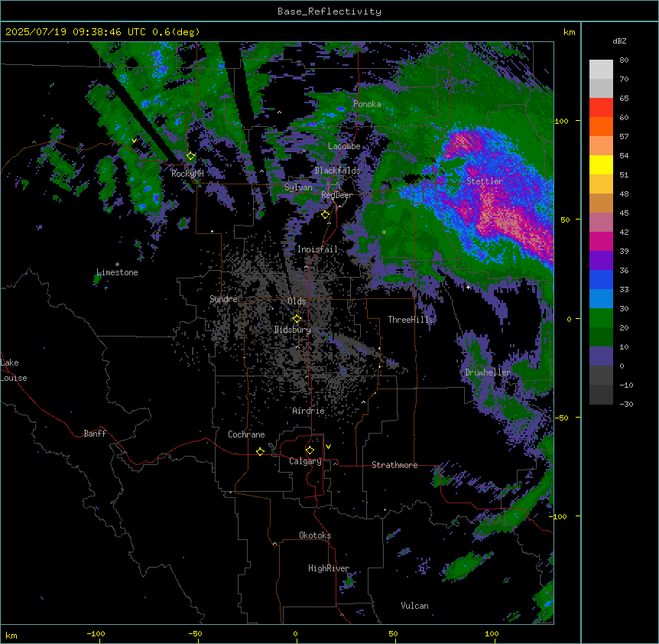The height and width of the screenshot is (644, 659).
Task: Click the Olds town label
Action: click(297, 301)
